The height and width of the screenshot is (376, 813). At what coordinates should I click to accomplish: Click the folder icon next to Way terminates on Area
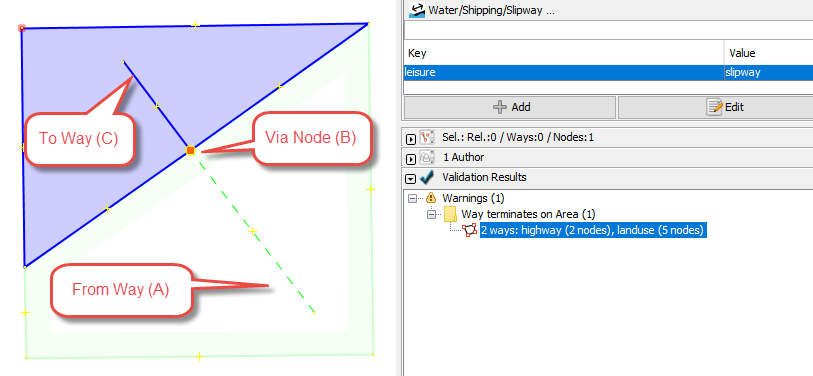click(x=450, y=214)
